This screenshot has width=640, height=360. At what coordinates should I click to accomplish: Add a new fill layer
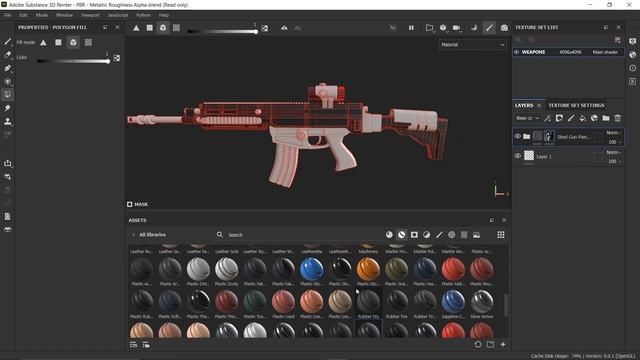pyautogui.click(x=582, y=118)
